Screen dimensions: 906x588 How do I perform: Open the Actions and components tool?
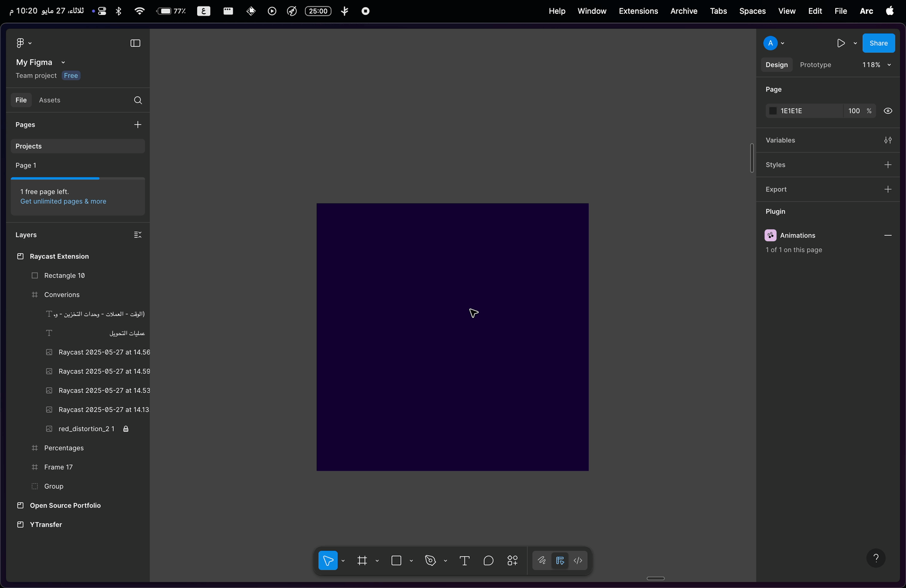coord(512,560)
